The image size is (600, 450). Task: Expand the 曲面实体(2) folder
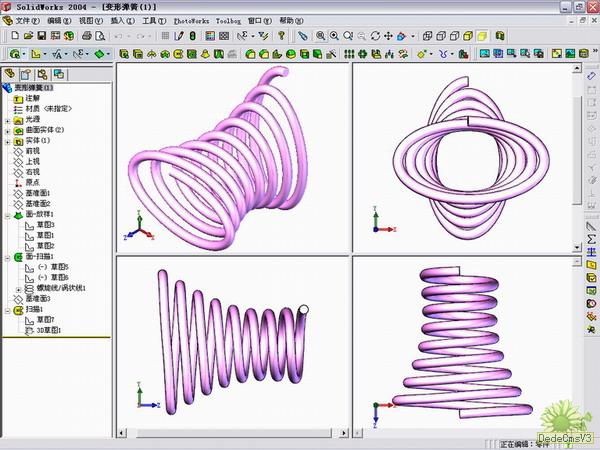coord(8,130)
